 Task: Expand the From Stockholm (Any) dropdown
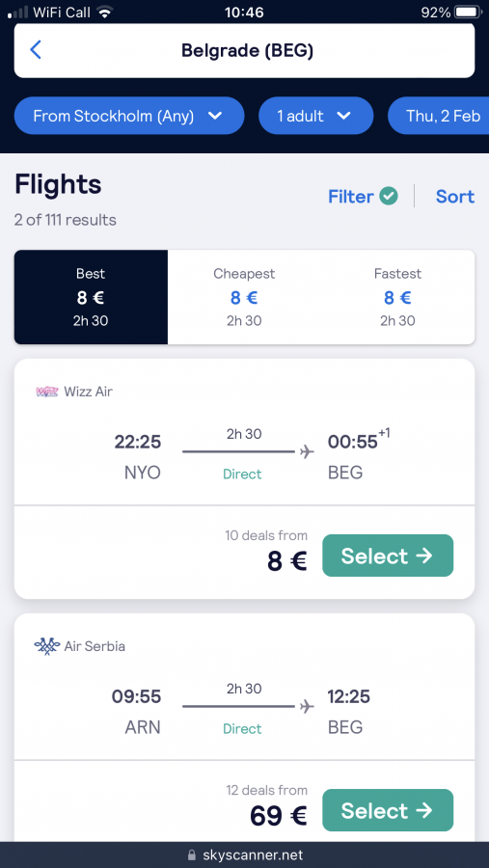click(x=129, y=116)
